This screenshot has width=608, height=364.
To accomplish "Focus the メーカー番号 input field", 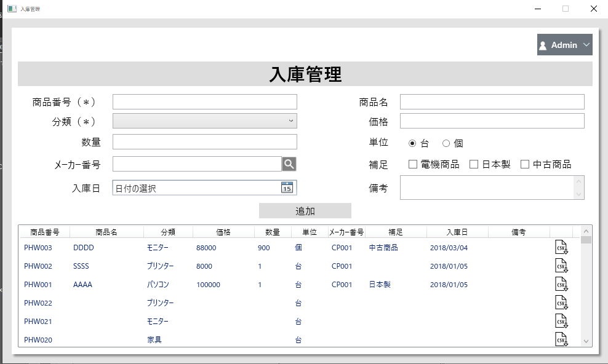I will coord(197,164).
